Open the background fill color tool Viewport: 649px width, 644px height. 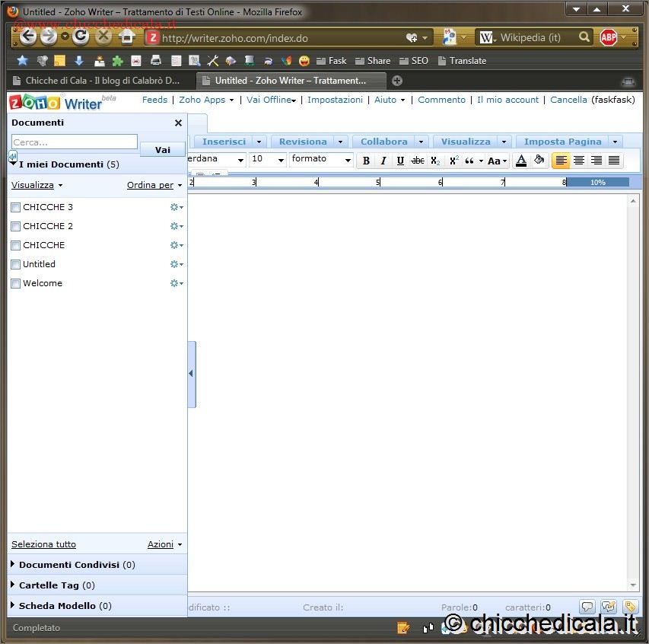pos(539,161)
